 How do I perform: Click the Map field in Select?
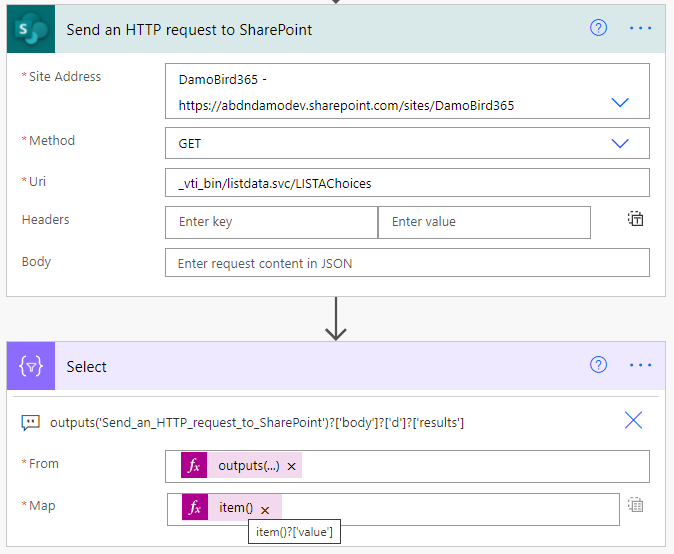click(393, 509)
